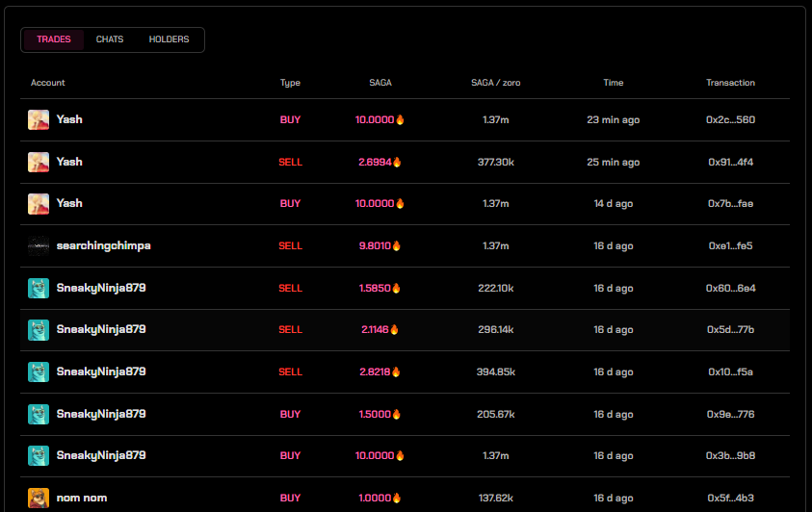Click searchingchimpa's dark avatar icon

[39, 245]
